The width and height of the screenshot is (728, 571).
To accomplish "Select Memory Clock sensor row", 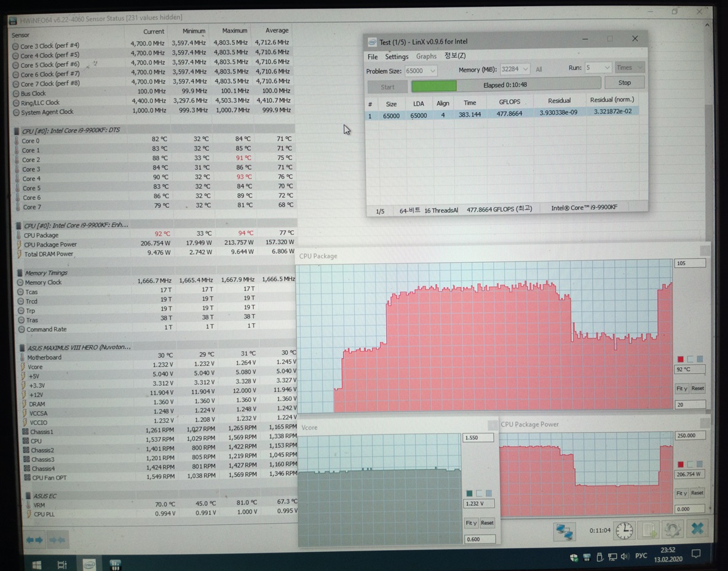I will 156,281.
